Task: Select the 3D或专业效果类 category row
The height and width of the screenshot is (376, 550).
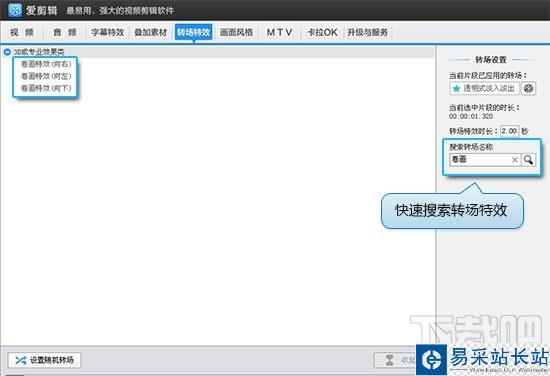Action: tap(217, 52)
